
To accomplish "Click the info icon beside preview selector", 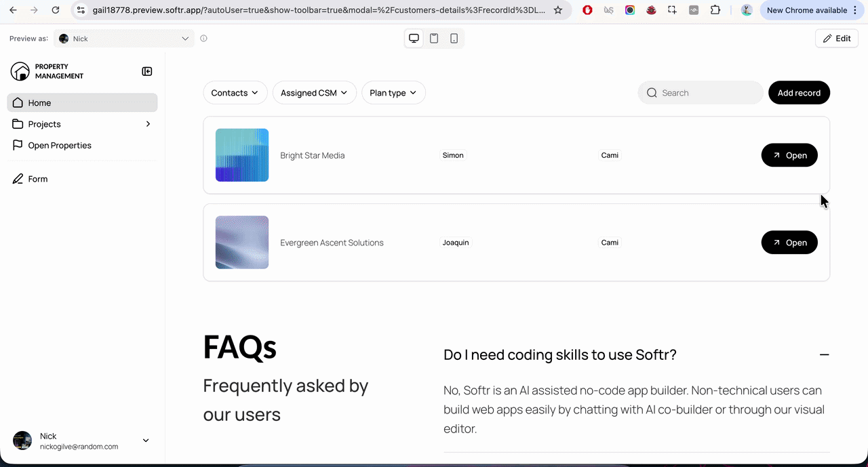I will tap(203, 39).
